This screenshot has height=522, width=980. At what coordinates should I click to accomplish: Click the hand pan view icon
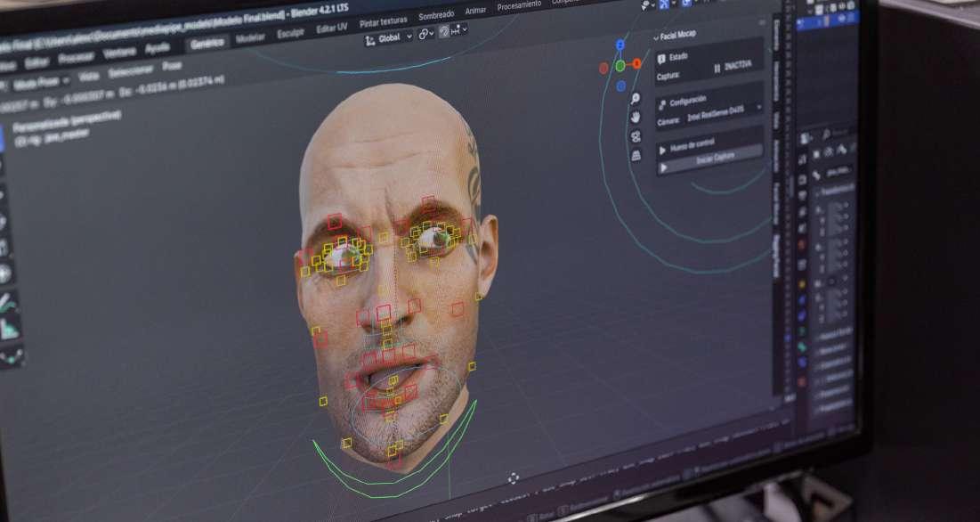tap(636, 118)
